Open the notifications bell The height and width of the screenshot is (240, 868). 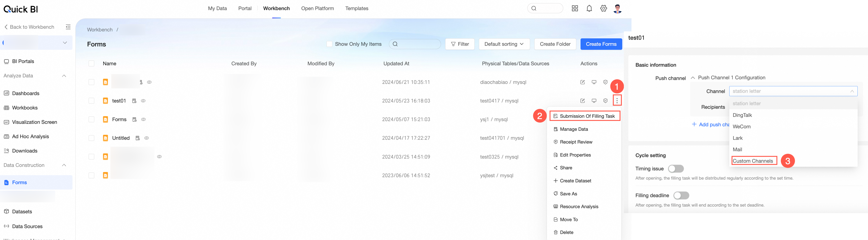tap(589, 9)
